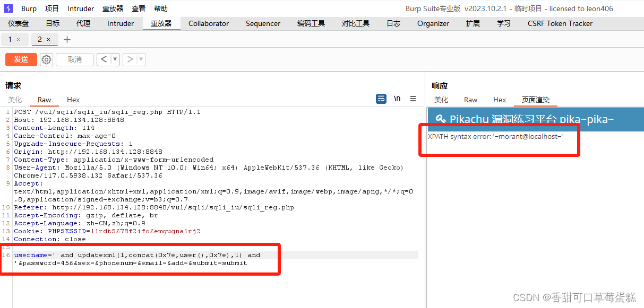Switch to the Sequencer tab
Viewport: 644px width, 308px height.
click(263, 23)
